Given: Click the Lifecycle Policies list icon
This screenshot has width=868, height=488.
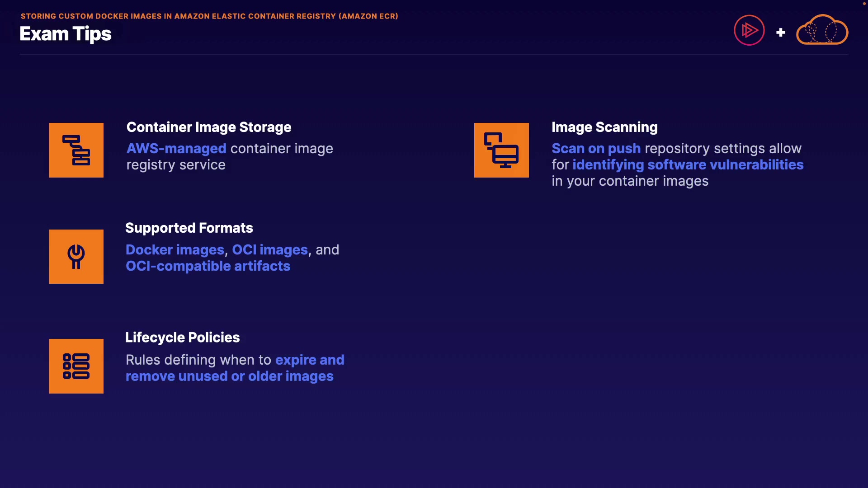Looking at the screenshot, I should tap(76, 366).
